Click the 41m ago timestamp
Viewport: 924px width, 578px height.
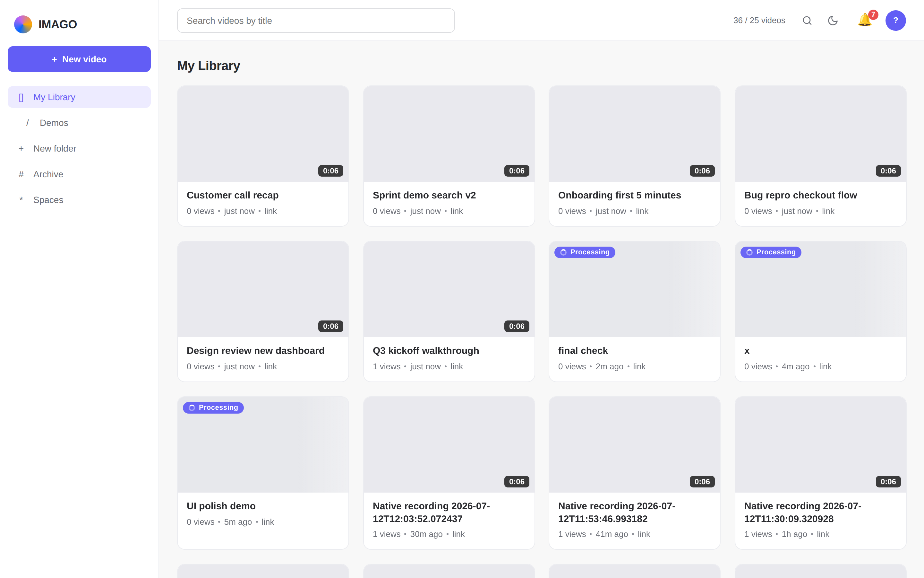coord(612,534)
